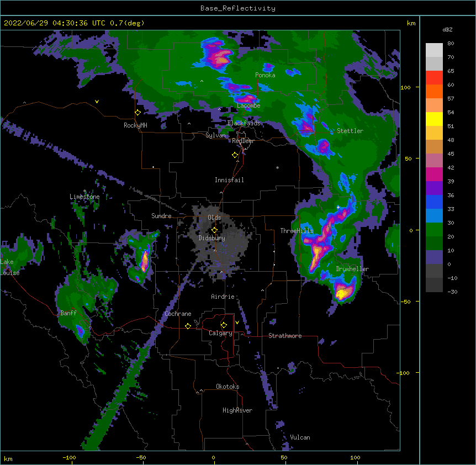Click the Sylvan label
This screenshot has width=476, height=465.
click(215, 135)
